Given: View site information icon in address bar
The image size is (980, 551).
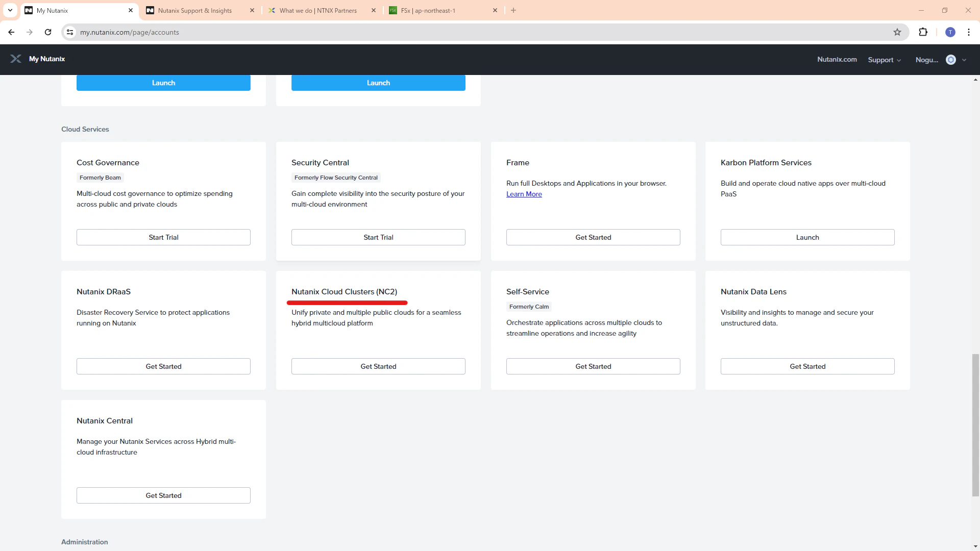Looking at the screenshot, I should coord(70,32).
